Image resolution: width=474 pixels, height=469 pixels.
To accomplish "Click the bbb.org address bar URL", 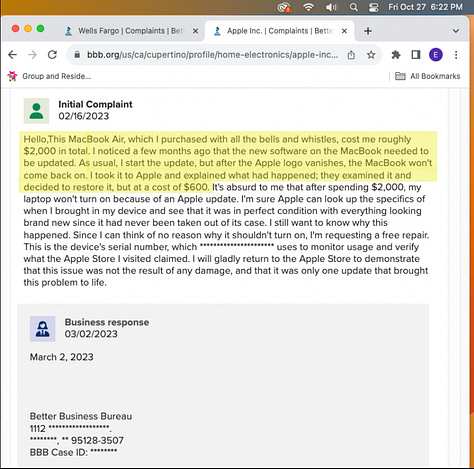I will pyautogui.click(x=212, y=55).
